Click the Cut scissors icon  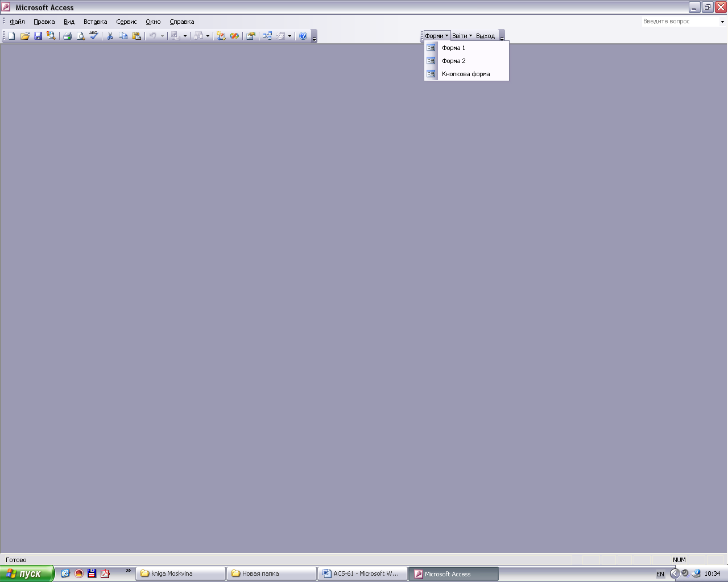click(x=110, y=36)
